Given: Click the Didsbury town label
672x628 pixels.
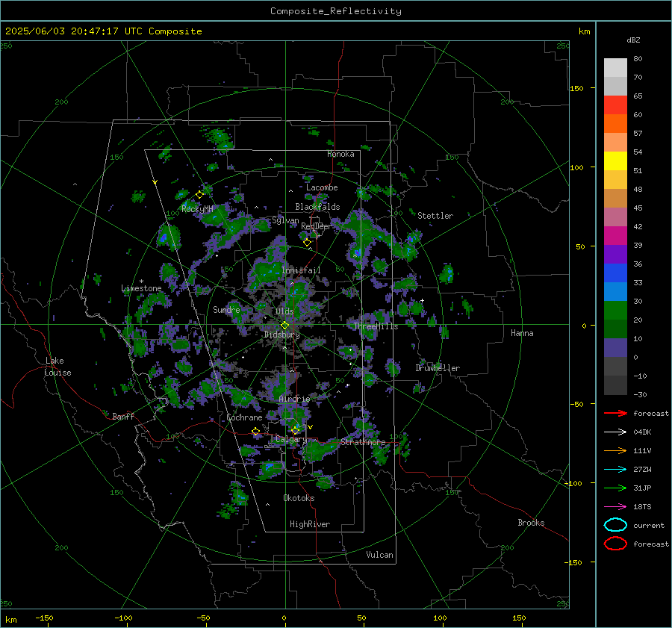Looking at the screenshot, I should [x=282, y=335].
